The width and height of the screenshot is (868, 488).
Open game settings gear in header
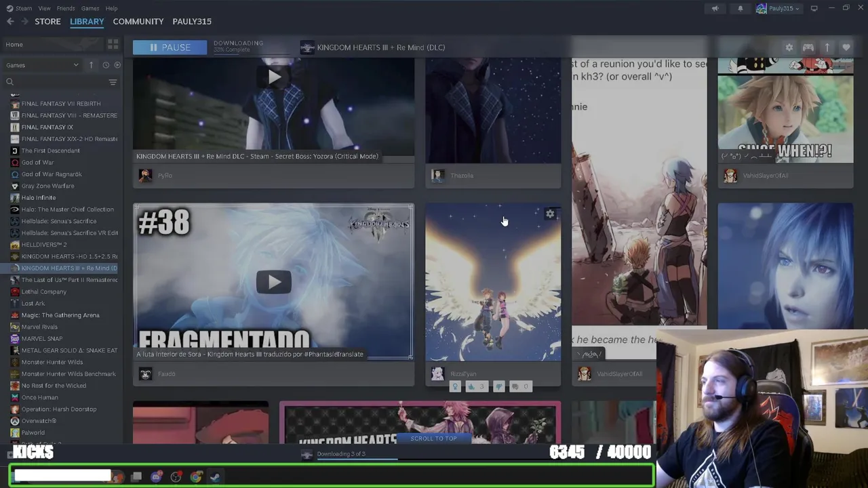789,47
